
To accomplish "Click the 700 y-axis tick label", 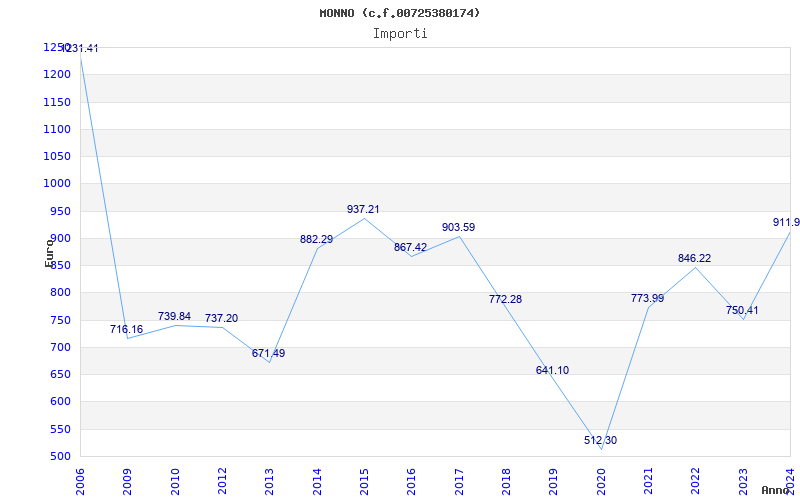I will [x=60, y=347].
